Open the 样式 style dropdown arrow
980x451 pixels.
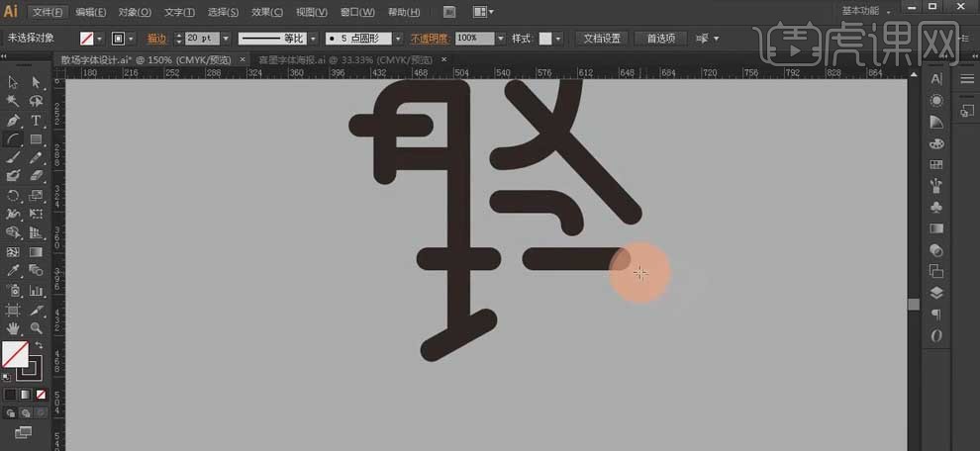point(558,39)
